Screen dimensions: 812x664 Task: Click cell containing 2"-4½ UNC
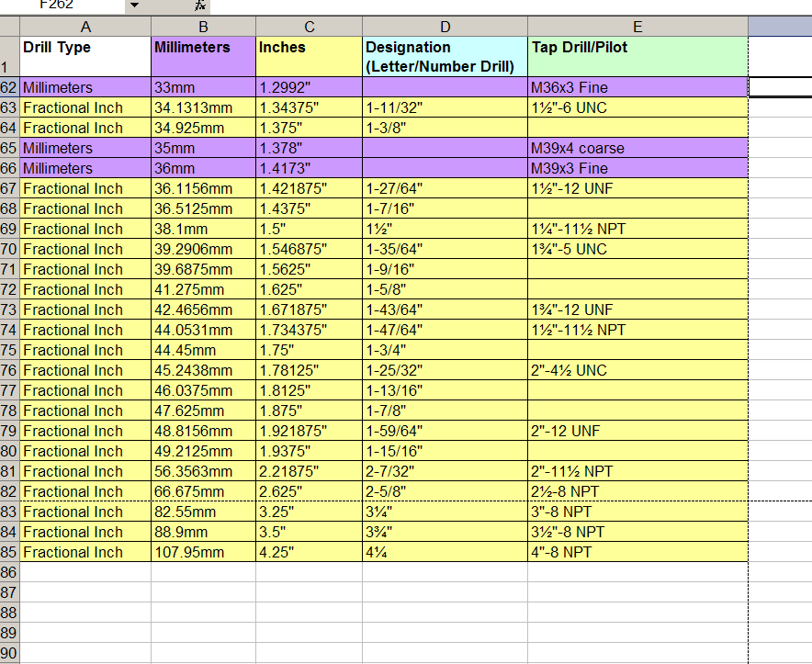pos(638,370)
